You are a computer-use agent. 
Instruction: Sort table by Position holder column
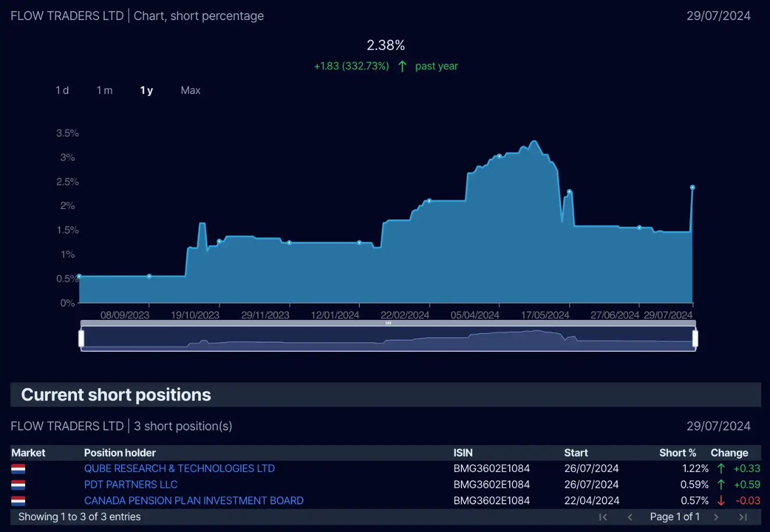pyautogui.click(x=120, y=452)
